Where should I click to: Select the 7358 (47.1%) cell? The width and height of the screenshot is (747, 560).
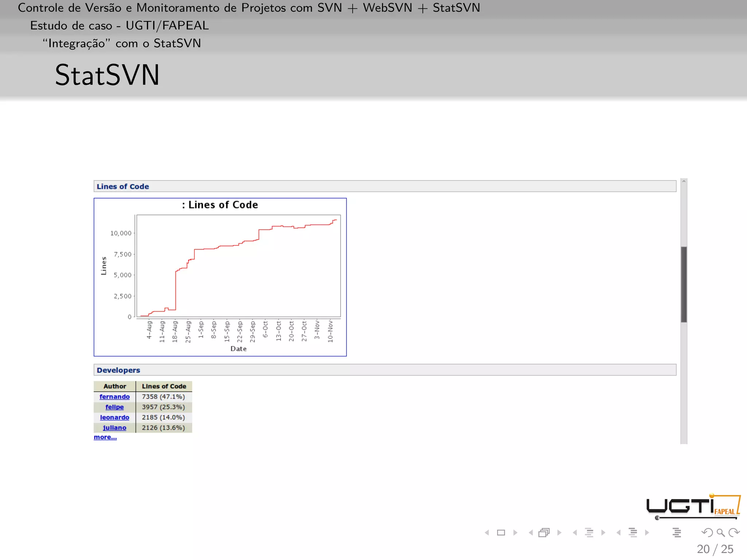164,397
